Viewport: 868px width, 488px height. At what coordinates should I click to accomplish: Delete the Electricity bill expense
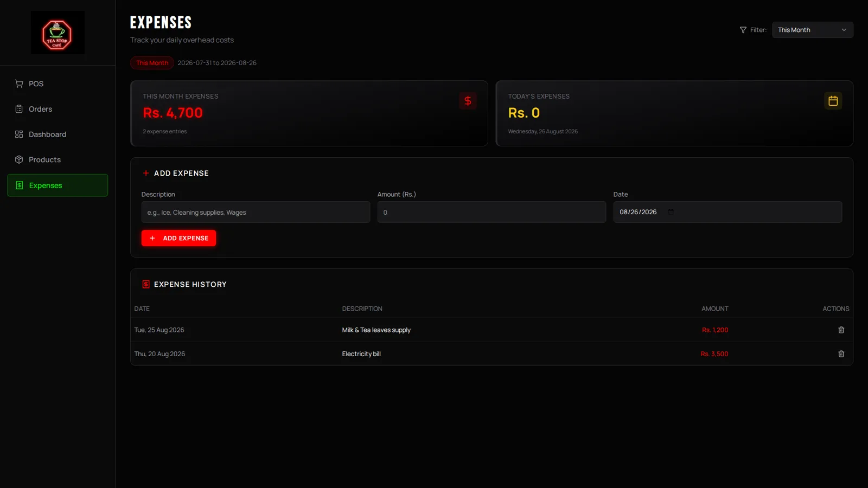click(841, 354)
